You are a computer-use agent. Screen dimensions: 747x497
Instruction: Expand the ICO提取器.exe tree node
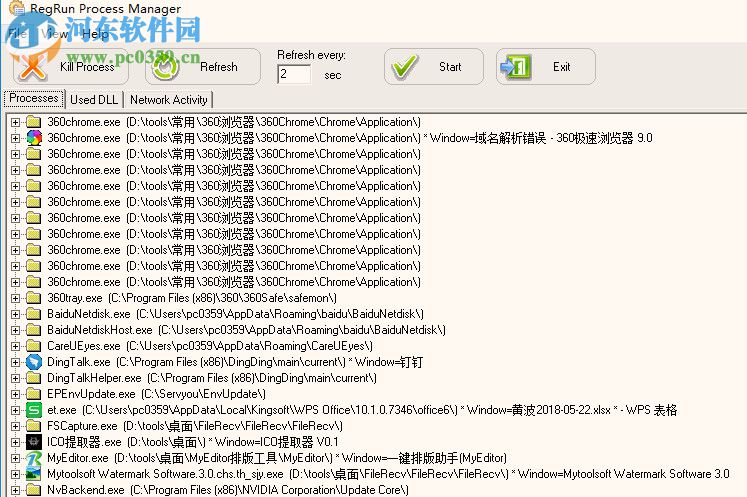(x=15, y=442)
